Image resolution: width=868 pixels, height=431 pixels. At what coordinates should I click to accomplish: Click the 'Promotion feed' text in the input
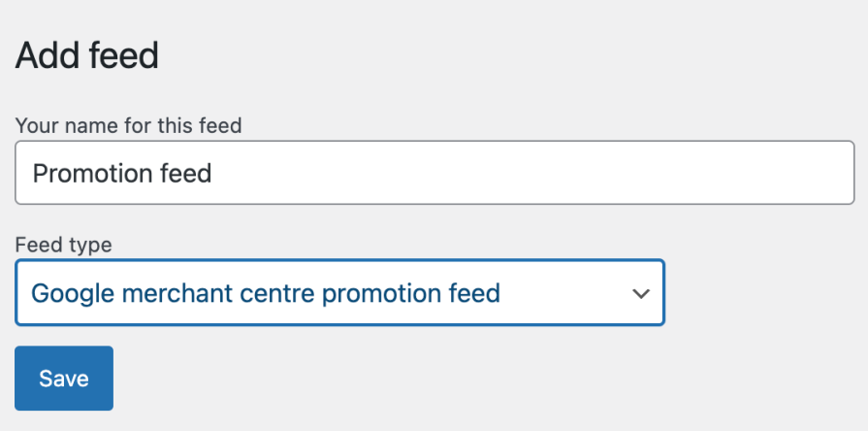pyautogui.click(x=122, y=174)
